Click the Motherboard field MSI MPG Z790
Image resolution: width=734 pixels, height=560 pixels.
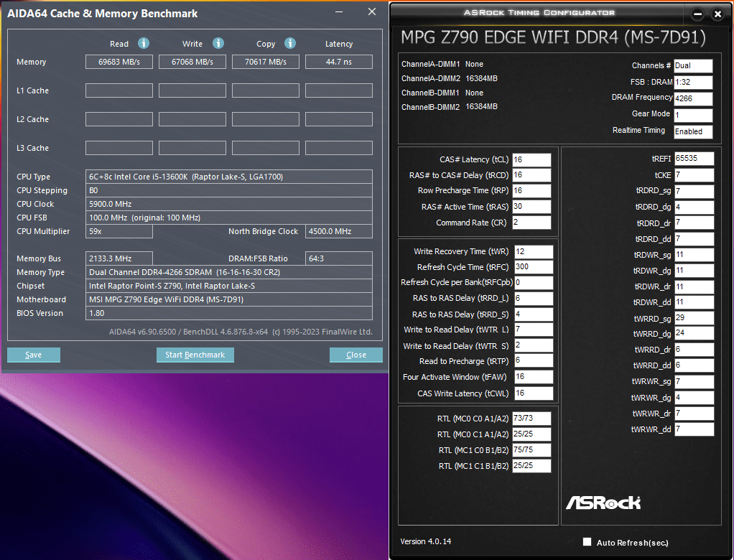[229, 299]
